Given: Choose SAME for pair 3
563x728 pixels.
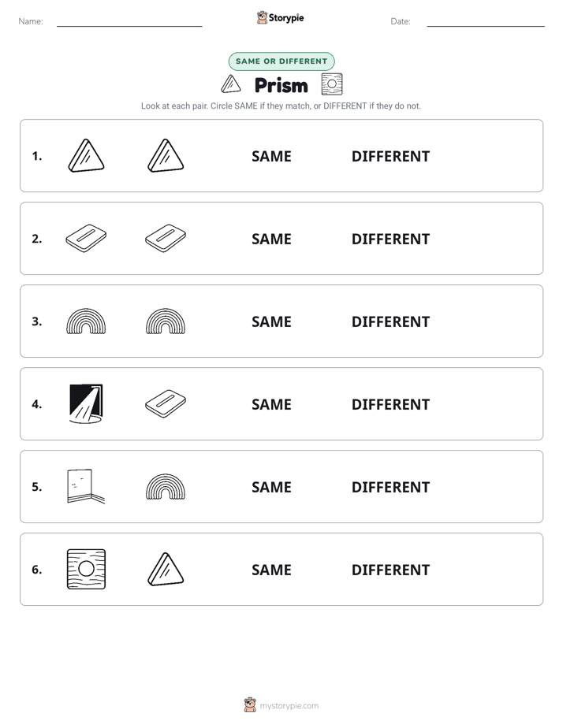Looking at the screenshot, I should 271,321.
